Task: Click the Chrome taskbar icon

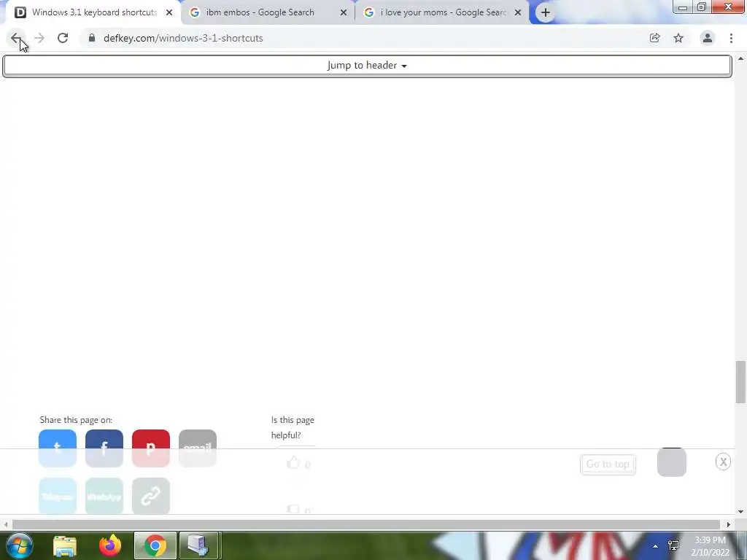Action: click(155, 545)
